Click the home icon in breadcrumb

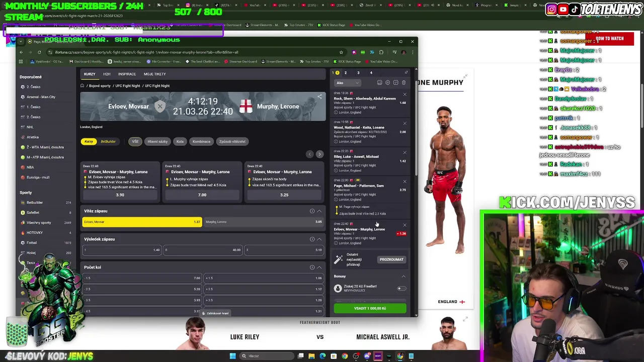point(82,85)
